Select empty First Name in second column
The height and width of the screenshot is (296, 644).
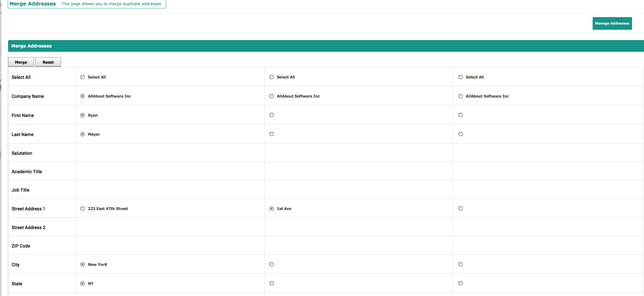coord(272,115)
